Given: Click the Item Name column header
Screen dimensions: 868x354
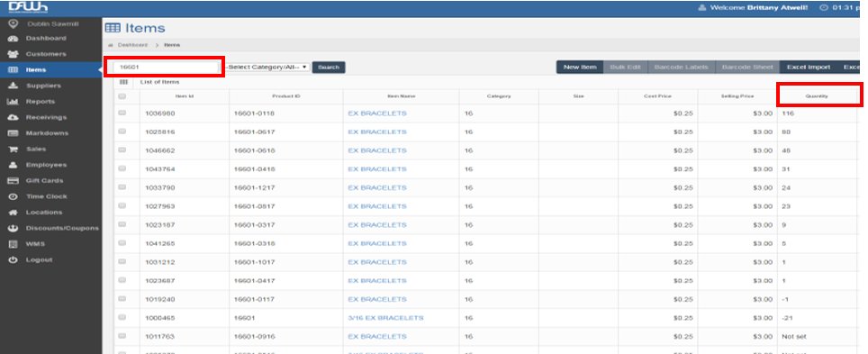Looking at the screenshot, I should pos(402,96).
